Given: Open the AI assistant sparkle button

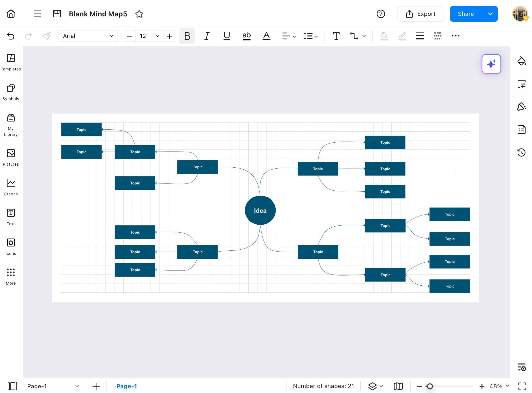Looking at the screenshot, I should pyautogui.click(x=491, y=64).
